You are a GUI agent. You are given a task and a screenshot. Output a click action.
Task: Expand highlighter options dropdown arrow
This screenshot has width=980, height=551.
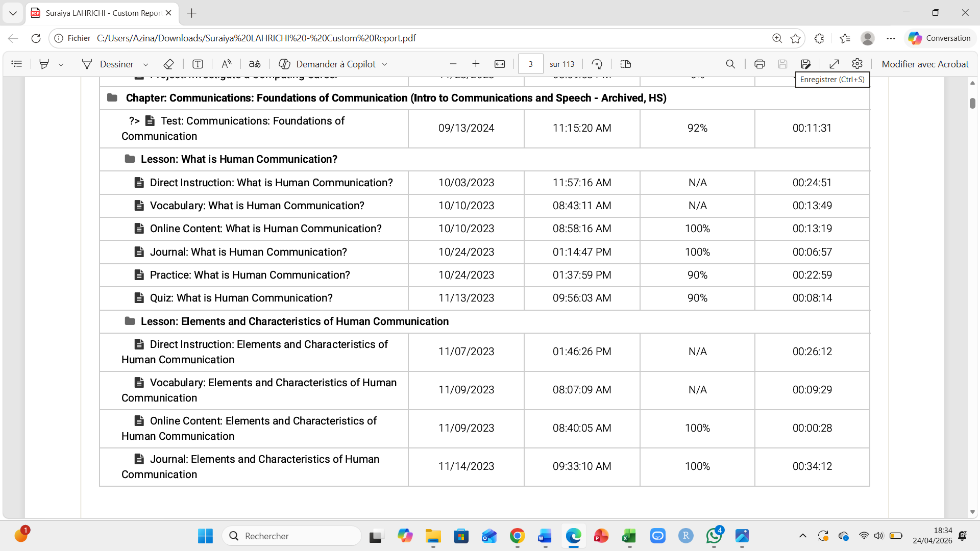click(61, 64)
